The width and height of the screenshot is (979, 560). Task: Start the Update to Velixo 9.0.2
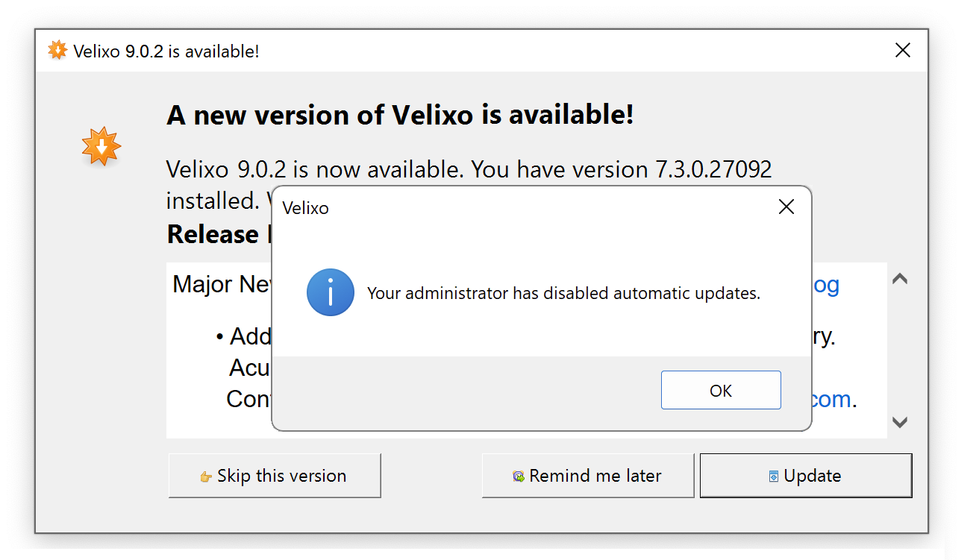[x=806, y=476]
